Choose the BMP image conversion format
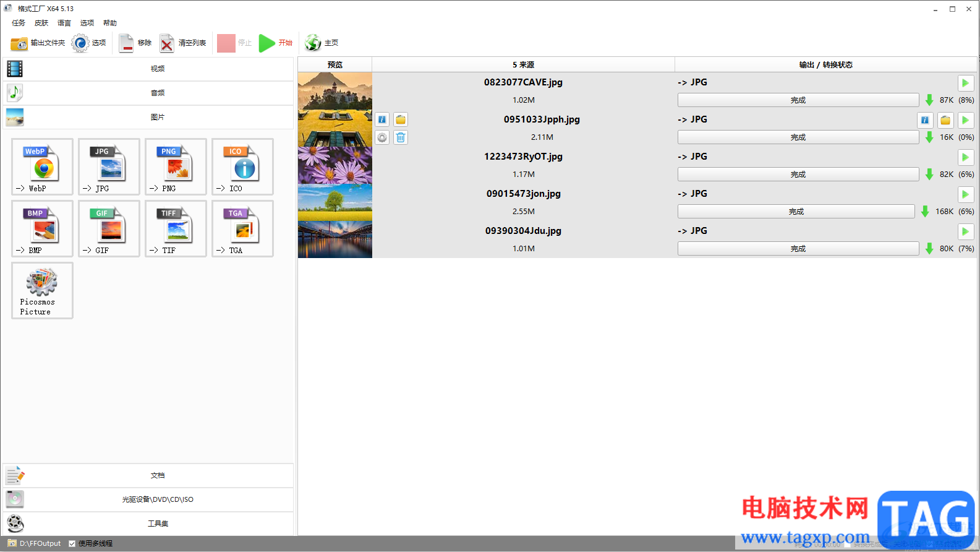This screenshot has width=980, height=552. (42, 228)
